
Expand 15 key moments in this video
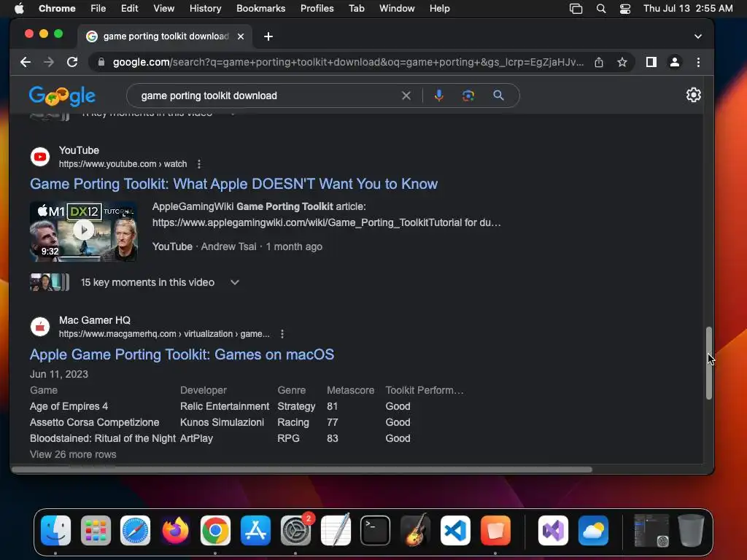tap(234, 283)
